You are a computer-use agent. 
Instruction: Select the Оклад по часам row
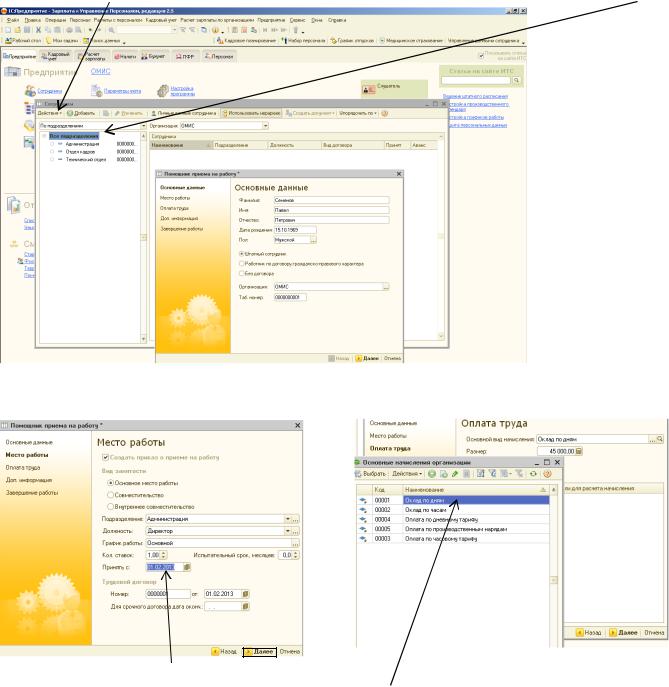pyautogui.click(x=452, y=510)
